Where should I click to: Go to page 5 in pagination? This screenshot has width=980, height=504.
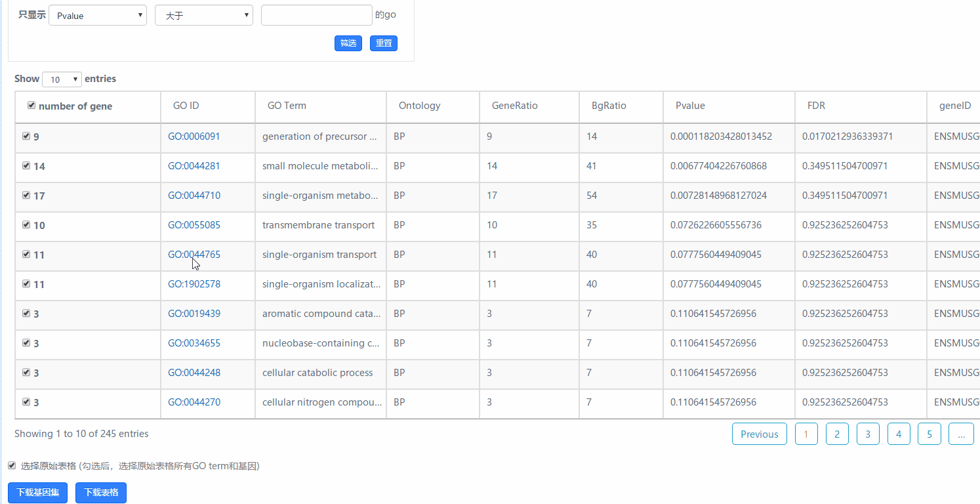coord(929,434)
